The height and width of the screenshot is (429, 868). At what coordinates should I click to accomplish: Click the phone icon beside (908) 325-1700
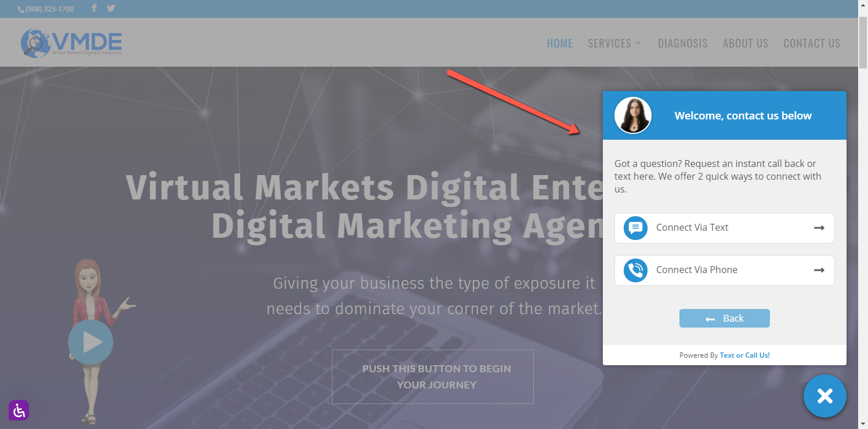coord(21,9)
